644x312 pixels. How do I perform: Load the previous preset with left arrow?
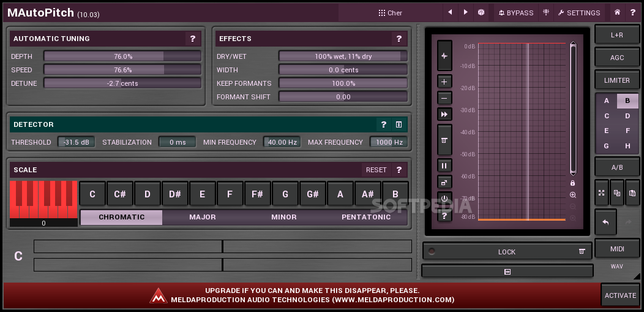point(450,13)
